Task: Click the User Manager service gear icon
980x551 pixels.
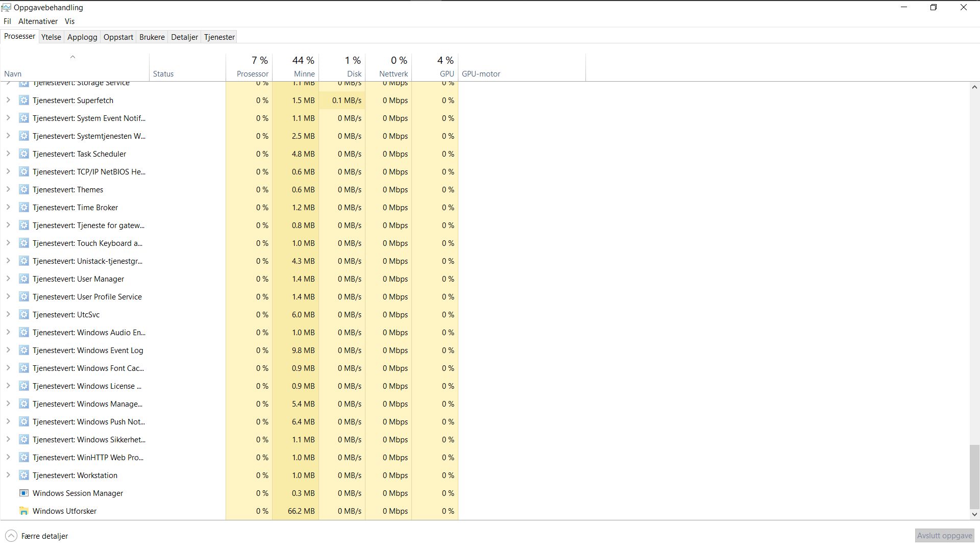Action: pos(23,279)
